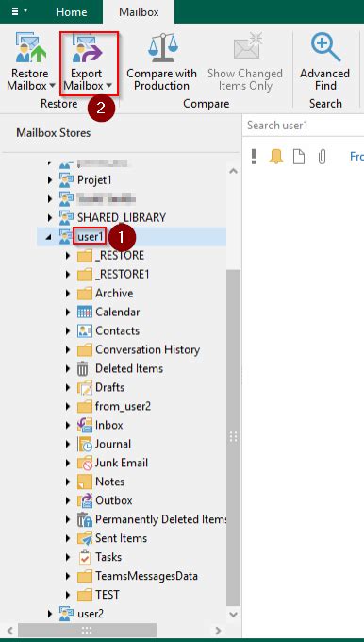Open the TEST folder
Image resolution: width=364 pixels, height=642 pixels.
pyautogui.click(x=108, y=595)
